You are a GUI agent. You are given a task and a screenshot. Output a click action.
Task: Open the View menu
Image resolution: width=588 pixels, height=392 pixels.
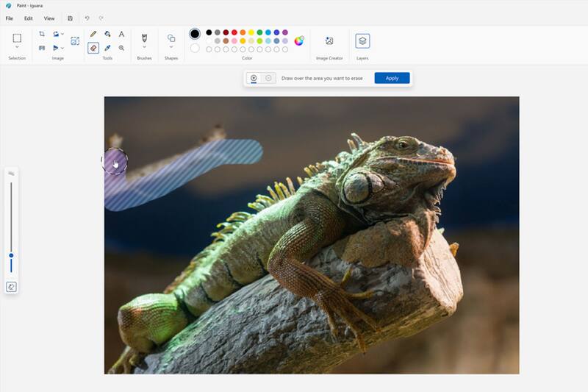point(49,18)
